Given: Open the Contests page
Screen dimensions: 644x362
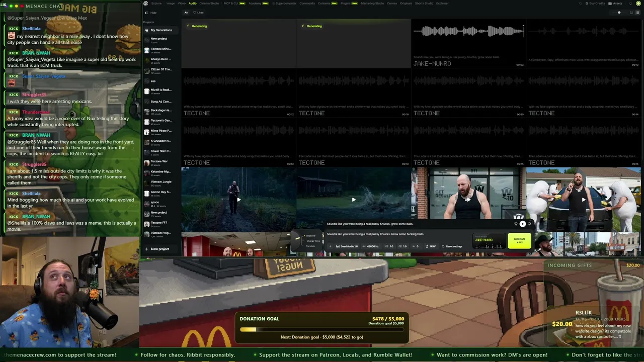Looking at the screenshot, I should (328, 4).
